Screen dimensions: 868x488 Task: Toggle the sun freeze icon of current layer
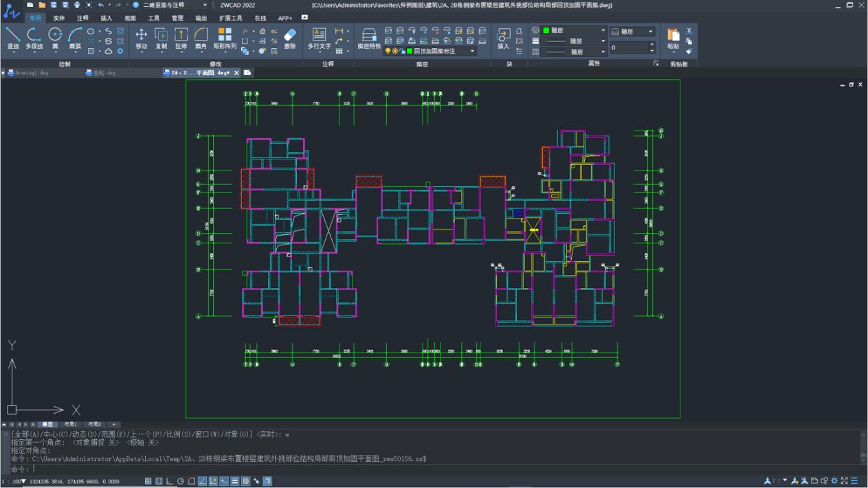pos(395,52)
